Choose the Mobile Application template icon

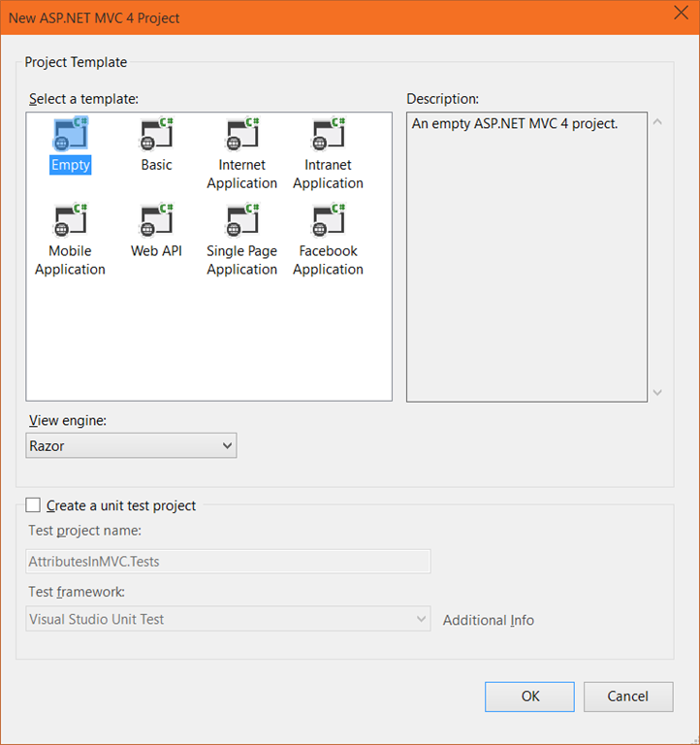pyautogui.click(x=70, y=220)
